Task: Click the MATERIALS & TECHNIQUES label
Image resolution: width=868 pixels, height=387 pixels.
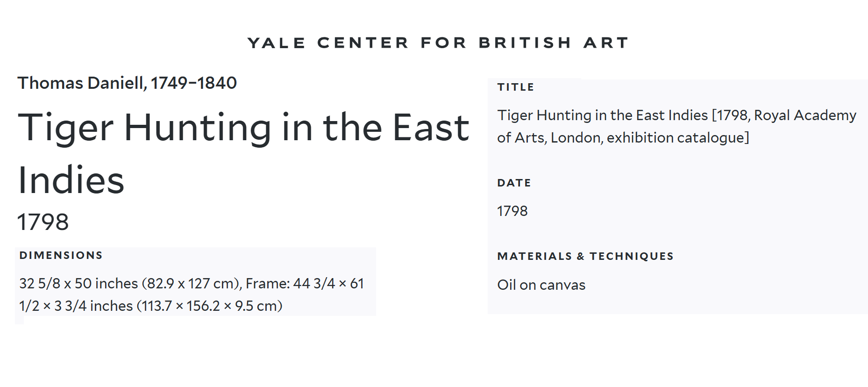Action: (x=585, y=257)
